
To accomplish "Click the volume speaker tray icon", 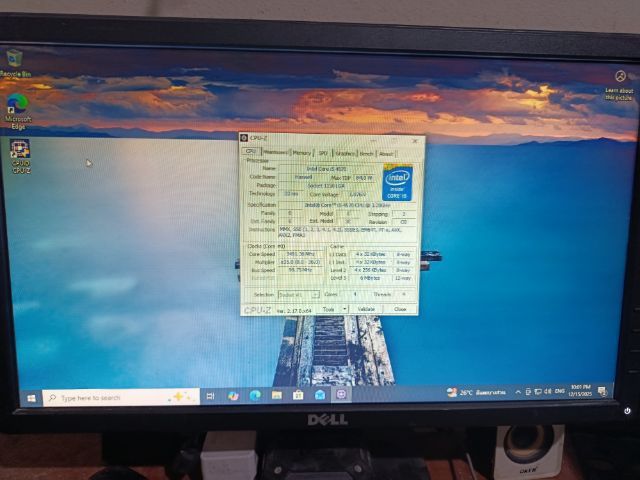I will coord(548,391).
